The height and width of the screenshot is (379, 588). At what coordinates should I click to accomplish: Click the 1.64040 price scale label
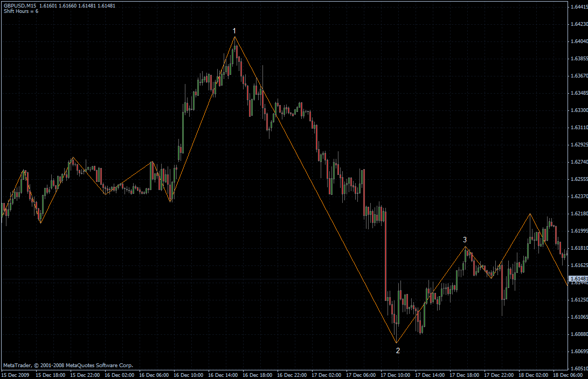coord(579,41)
